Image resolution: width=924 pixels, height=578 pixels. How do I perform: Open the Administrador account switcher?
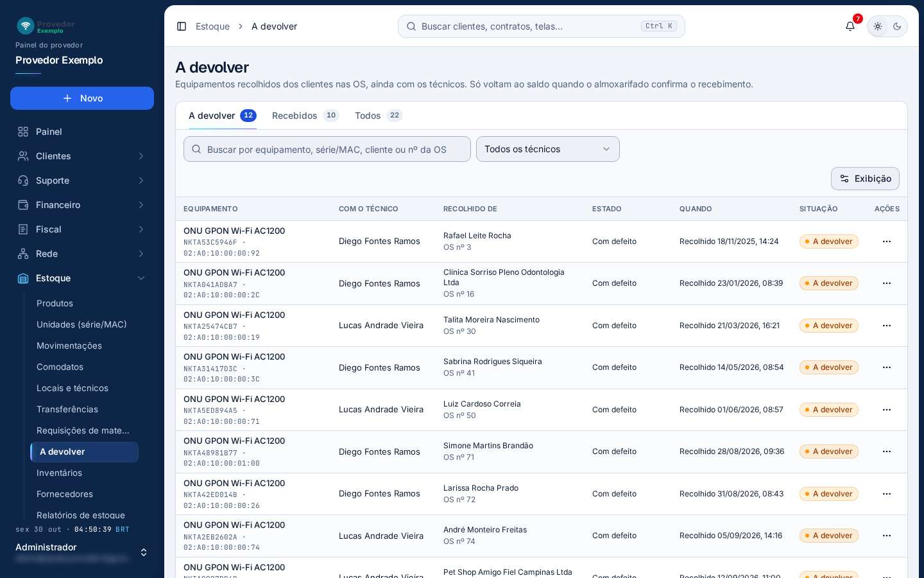pyautogui.click(x=82, y=552)
